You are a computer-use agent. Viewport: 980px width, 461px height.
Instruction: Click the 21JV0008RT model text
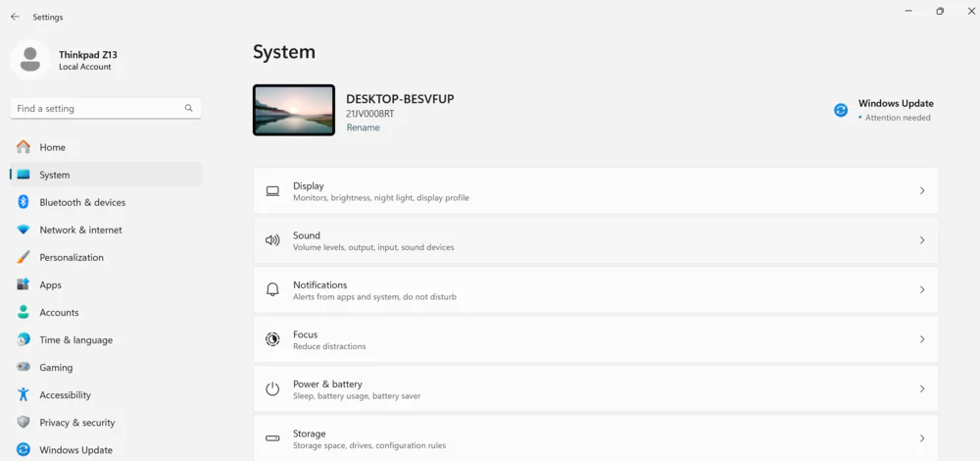point(370,114)
